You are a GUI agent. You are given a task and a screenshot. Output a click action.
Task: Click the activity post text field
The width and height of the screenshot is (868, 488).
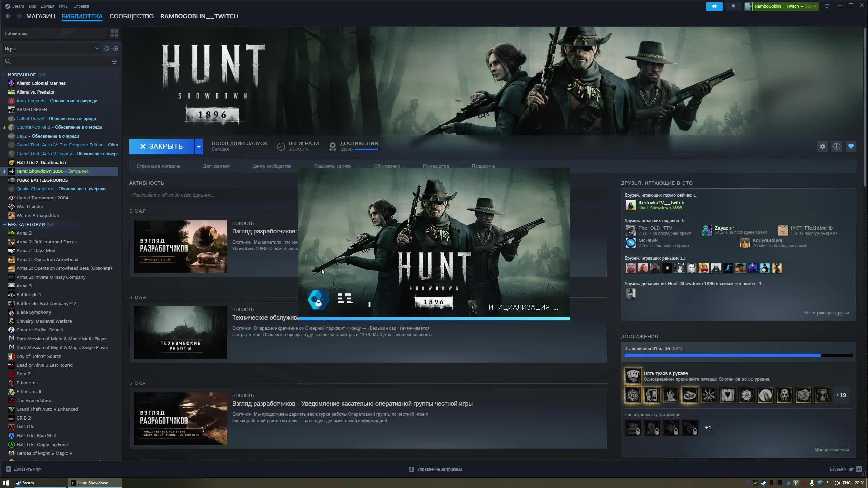point(214,195)
